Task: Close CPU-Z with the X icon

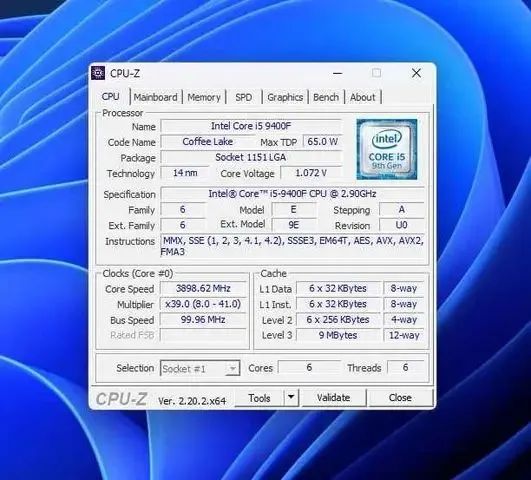Action: (x=417, y=73)
